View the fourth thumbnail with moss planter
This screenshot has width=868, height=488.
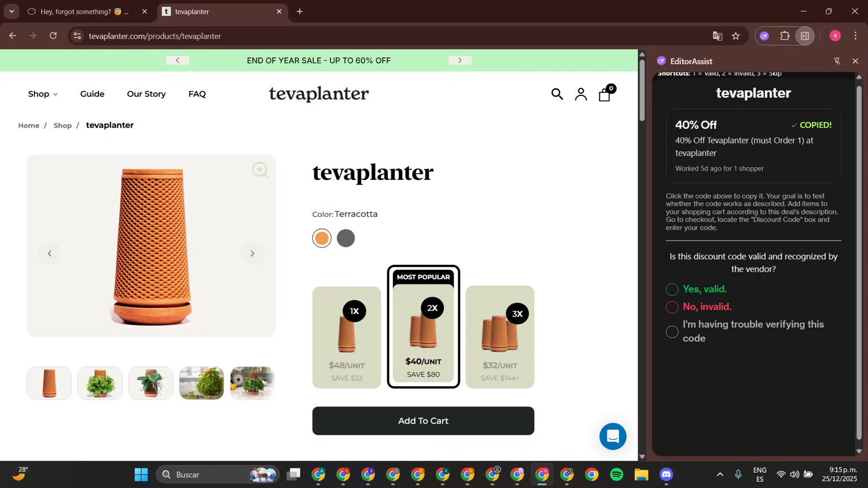pyautogui.click(x=201, y=383)
